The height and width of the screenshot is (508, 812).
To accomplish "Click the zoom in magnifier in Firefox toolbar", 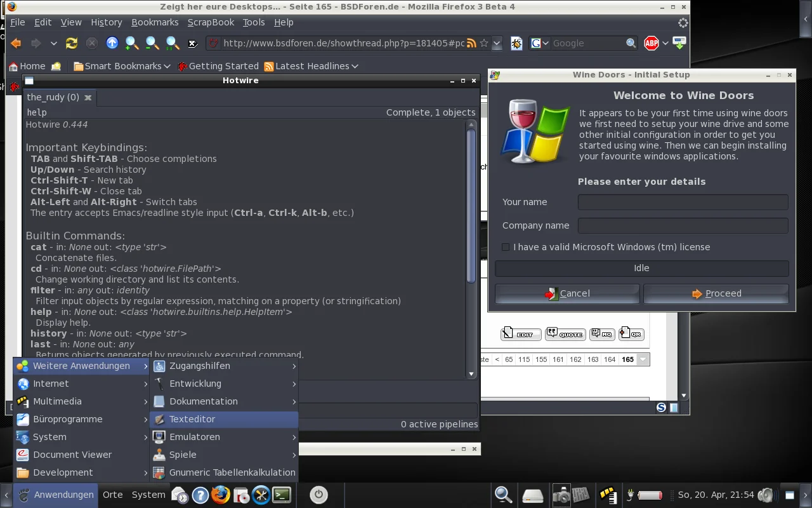I will (132, 43).
